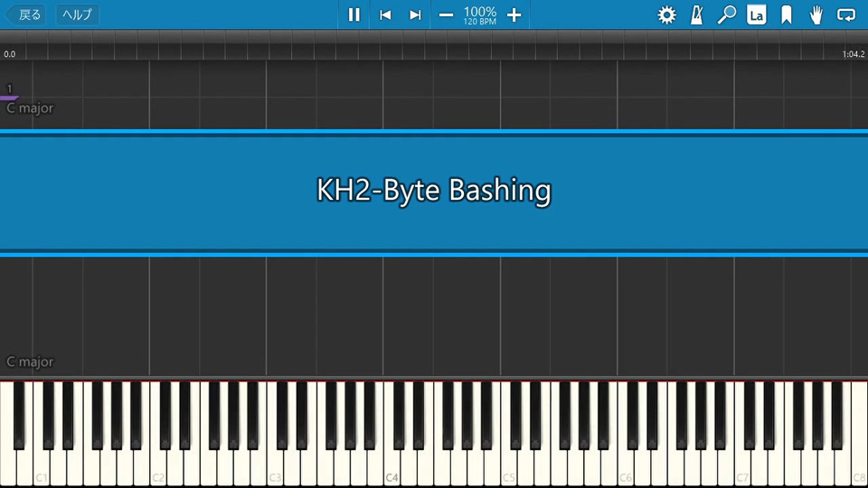Jump to previous section
The height and width of the screenshot is (488, 868).
[385, 15]
